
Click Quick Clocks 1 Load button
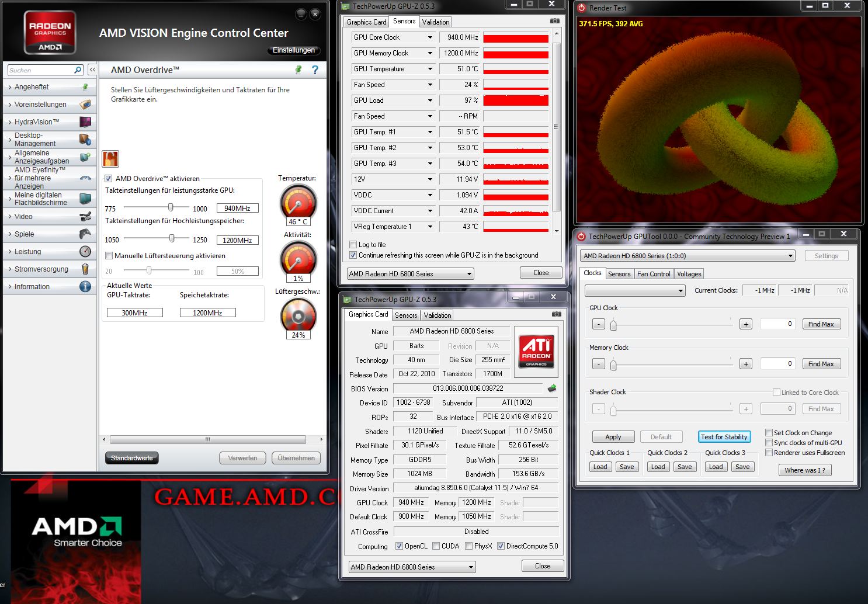600,467
